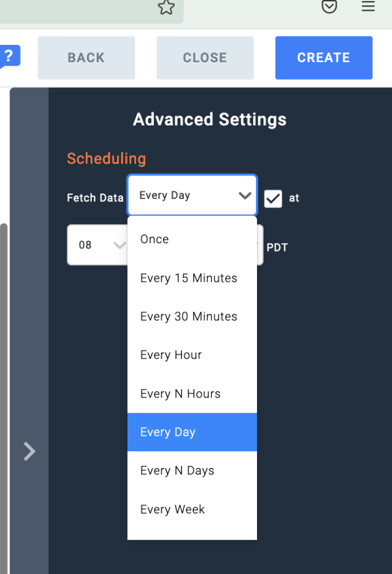Click the bookmark star icon

point(166,7)
